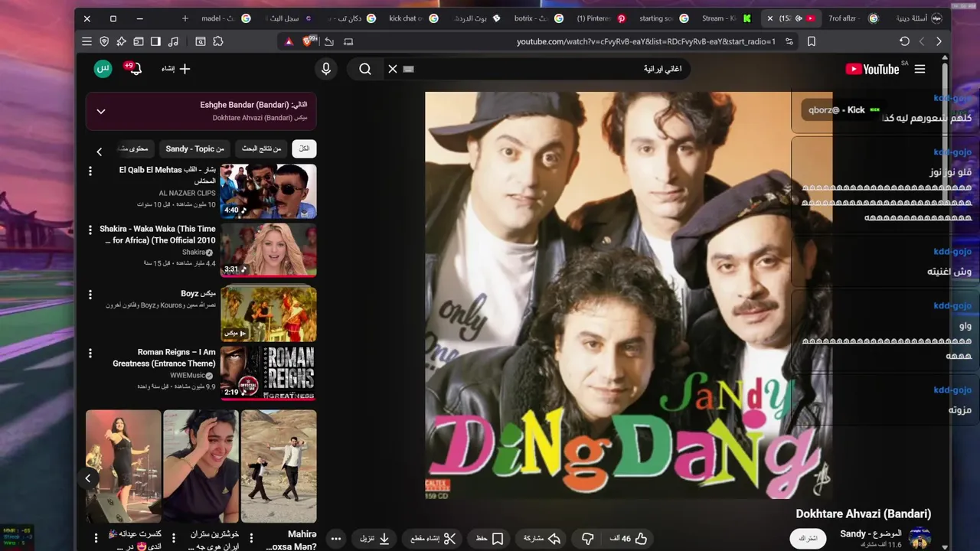Like the video (46 ألف)
The width and height of the screenshot is (980, 551).
pyautogui.click(x=629, y=539)
